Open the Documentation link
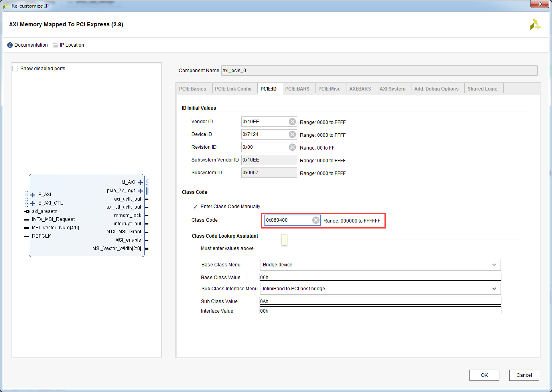 [31, 45]
